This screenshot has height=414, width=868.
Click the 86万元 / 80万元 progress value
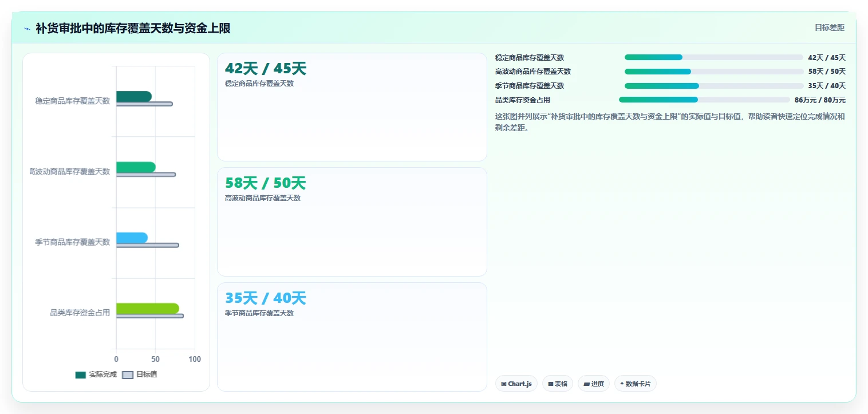click(820, 100)
